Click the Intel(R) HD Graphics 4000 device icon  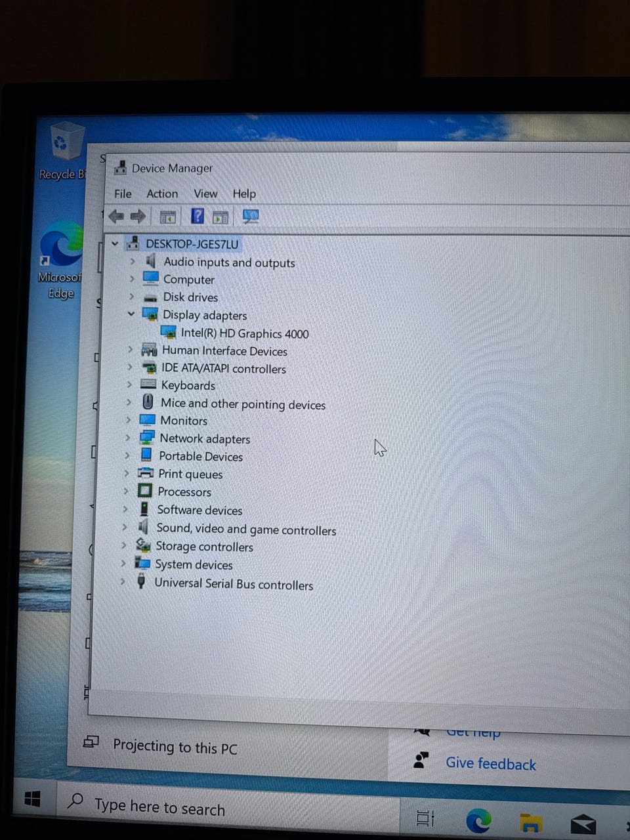pos(169,333)
